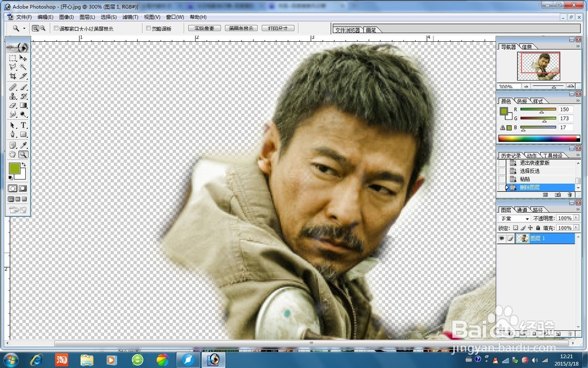Enable ignore palettes checkbox
Image resolution: width=588 pixels, height=368 pixels.
pyautogui.click(x=149, y=28)
